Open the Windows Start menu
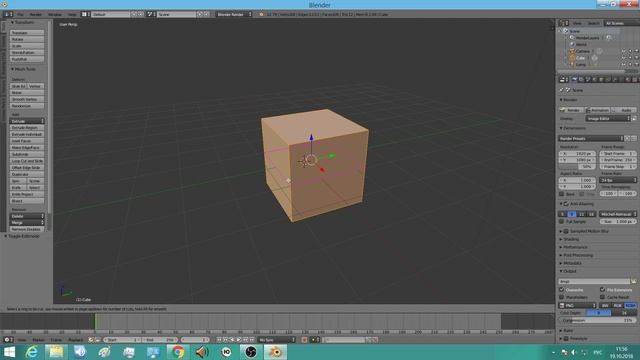 tap(9, 352)
